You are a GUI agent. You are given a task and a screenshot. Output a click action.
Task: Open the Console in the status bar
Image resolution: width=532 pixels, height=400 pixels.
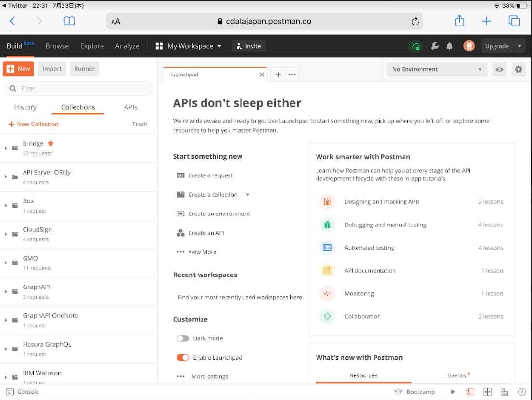23,392
